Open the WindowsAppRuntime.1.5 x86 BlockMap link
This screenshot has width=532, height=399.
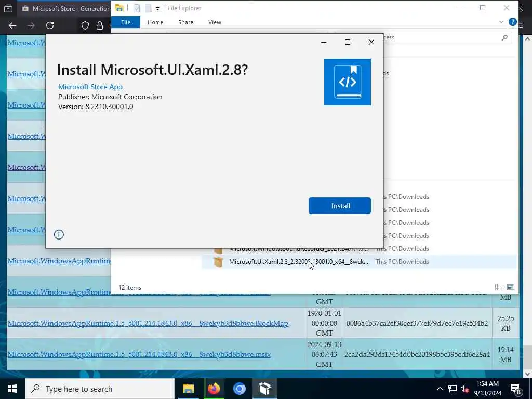[148, 323]
